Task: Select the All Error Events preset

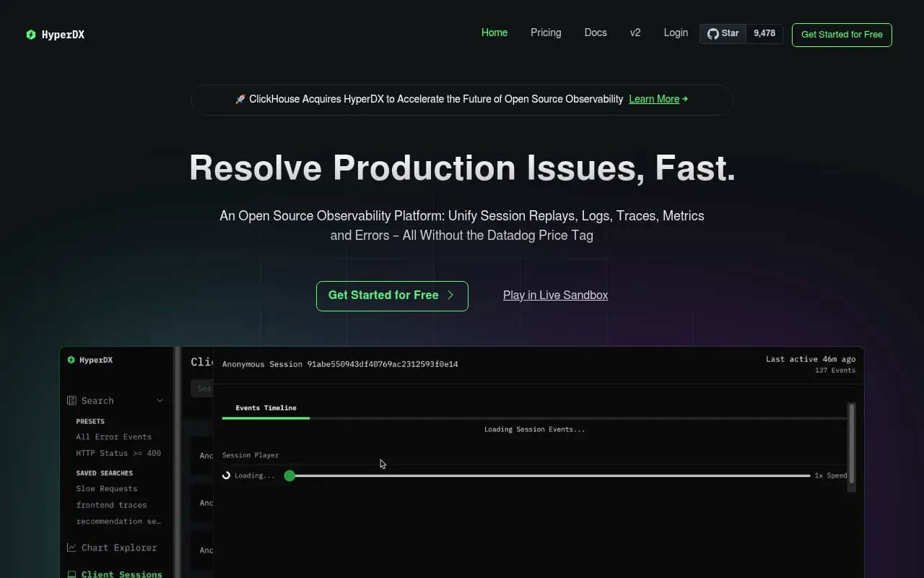Action: click(x=113, y=436)
